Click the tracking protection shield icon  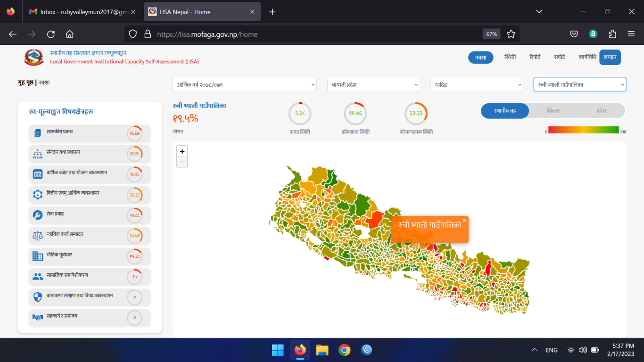(133, 34)
